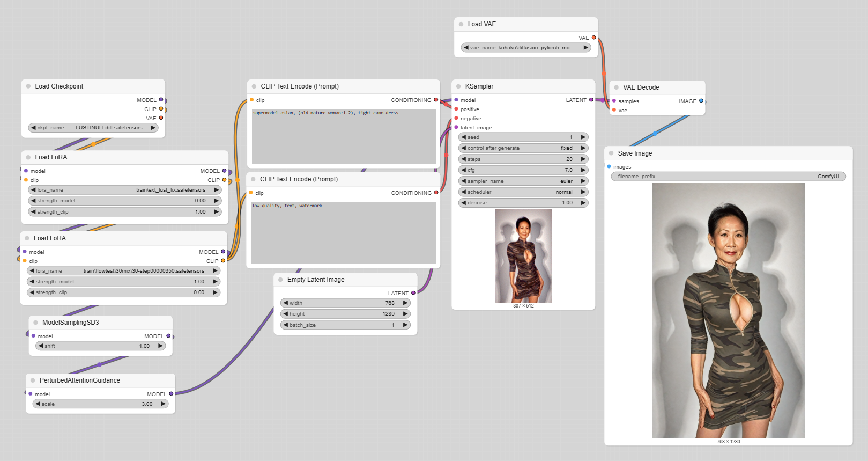Open the vae_name kohaku selector in Load VAE
This screenshot has width=868, height=461.
click(526, 48)
